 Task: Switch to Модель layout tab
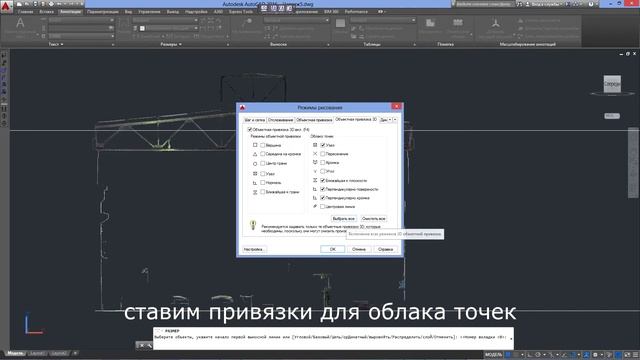tap(15, 353)
